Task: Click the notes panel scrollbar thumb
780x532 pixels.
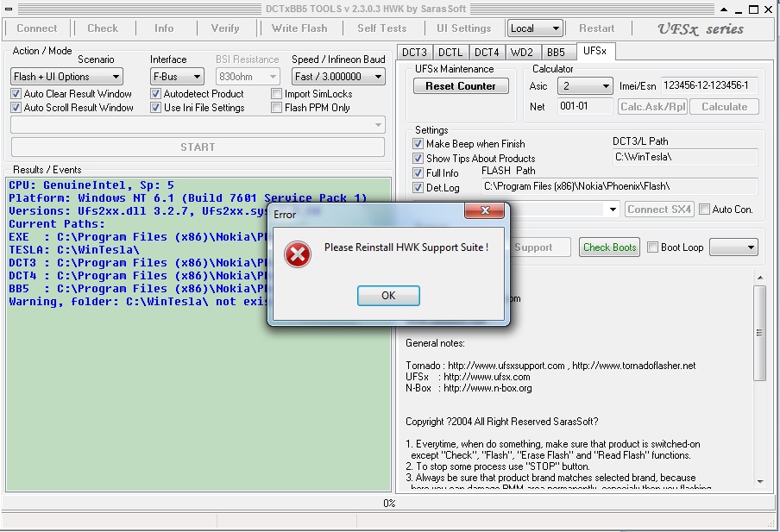Action: tap(759, 333)
